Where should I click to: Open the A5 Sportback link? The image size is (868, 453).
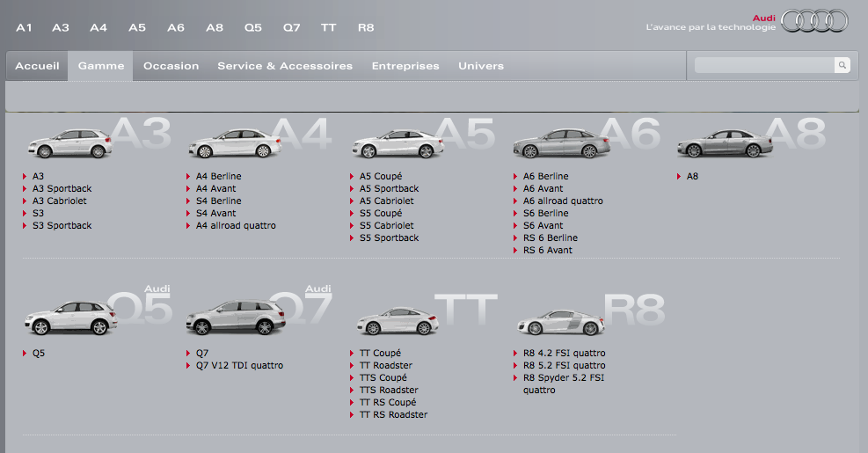tap(390, 188)
